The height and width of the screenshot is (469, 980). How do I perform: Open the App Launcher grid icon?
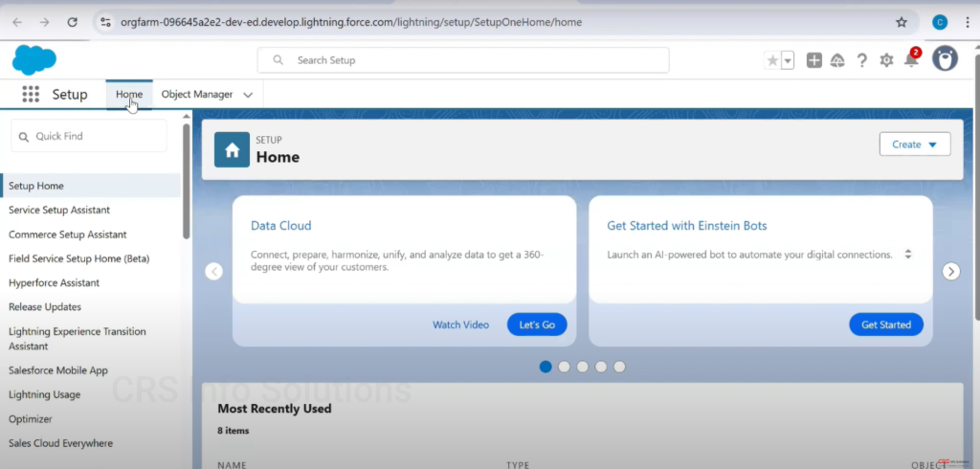31,95
